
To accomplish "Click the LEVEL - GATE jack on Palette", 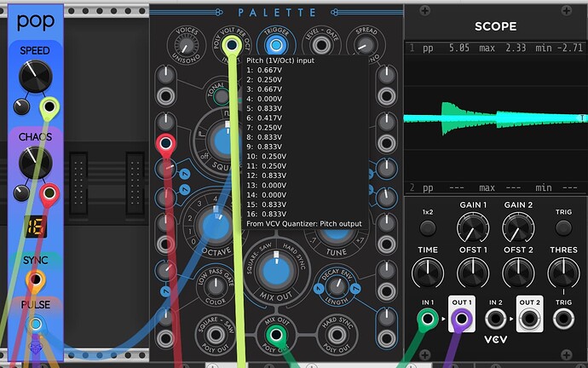I will coord(321,45).
